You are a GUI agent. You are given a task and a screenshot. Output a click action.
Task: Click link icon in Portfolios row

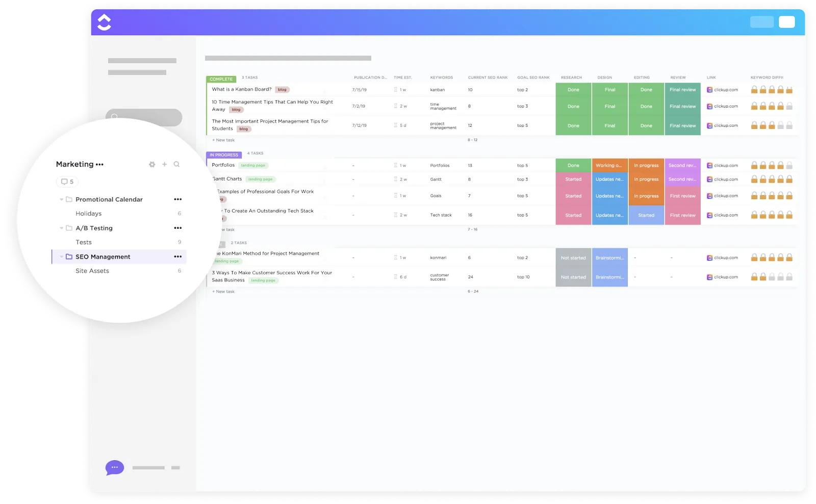(709, 166)
